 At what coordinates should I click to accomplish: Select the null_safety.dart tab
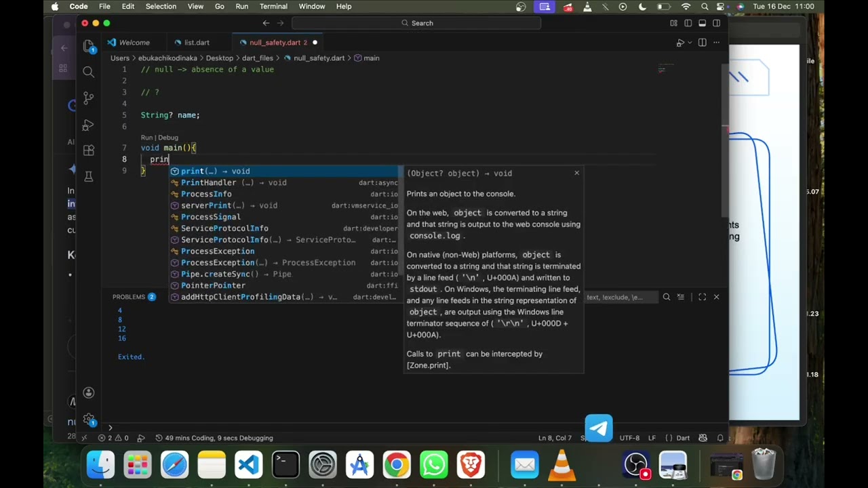[278, 43]
